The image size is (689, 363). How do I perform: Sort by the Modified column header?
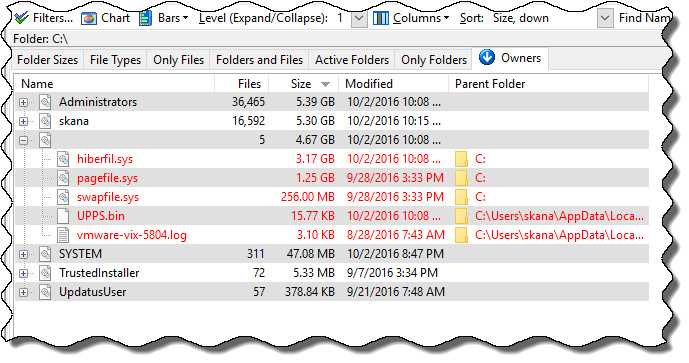click(x=394, y=84)
